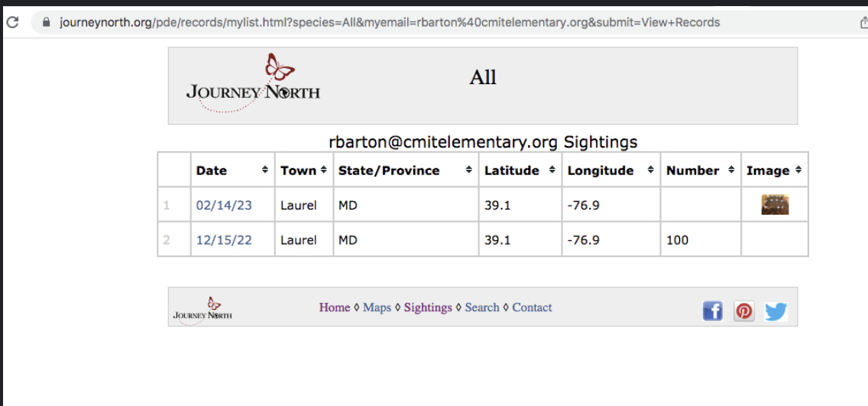Click Laurel in the 12/15/22 row
The height and width of the screenshot is (406, 868).
(x=298, y=240)
